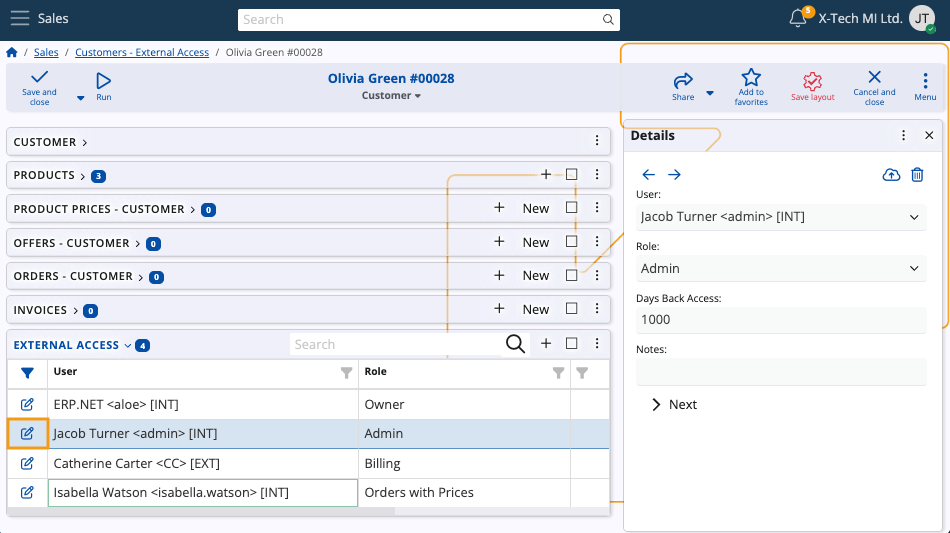950x533 pixels.
Task: Click the Add to favorites star icon
Action: tap(751, 78)
